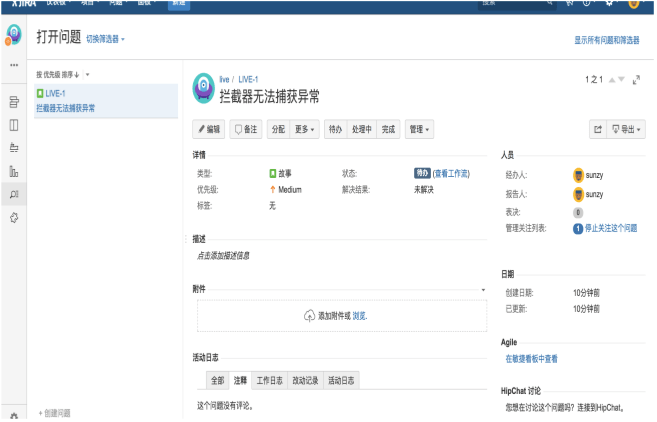Click the share issue icon button
657x422 pixels.
598,129
